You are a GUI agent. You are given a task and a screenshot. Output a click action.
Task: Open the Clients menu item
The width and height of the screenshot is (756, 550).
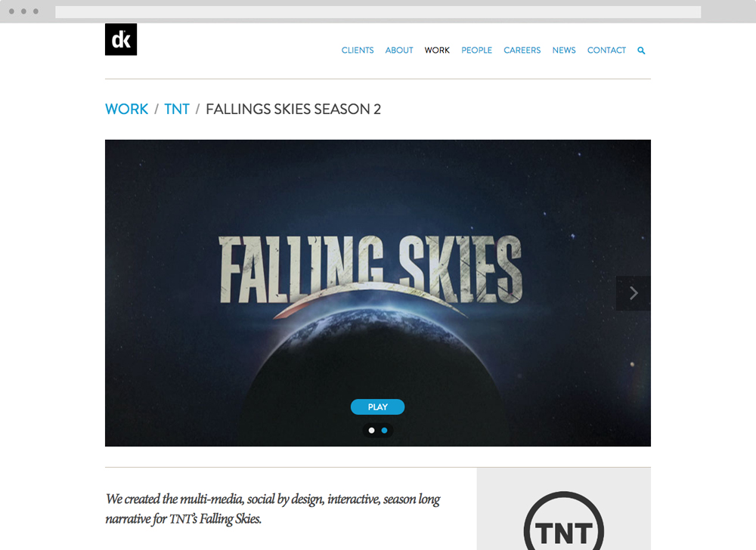358,50
